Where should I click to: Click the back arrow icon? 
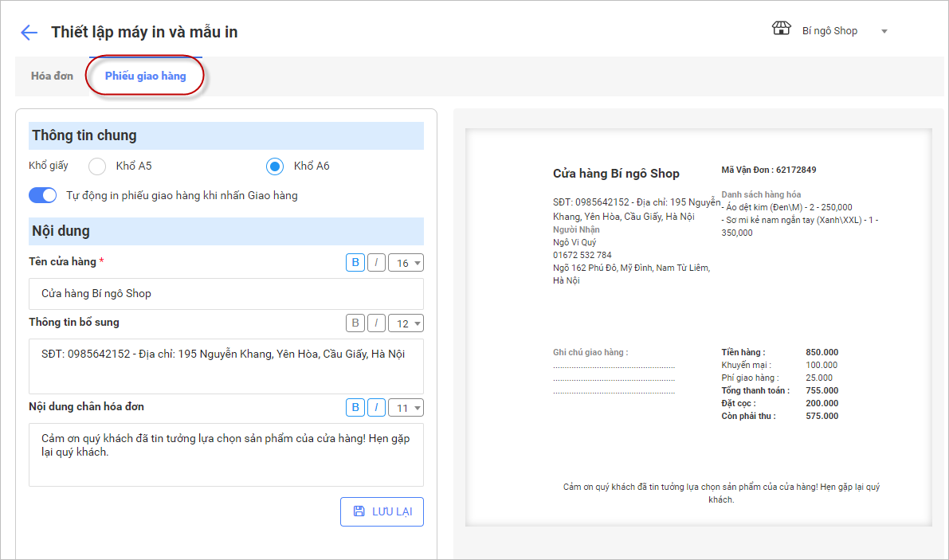click(x=29, y=32)
